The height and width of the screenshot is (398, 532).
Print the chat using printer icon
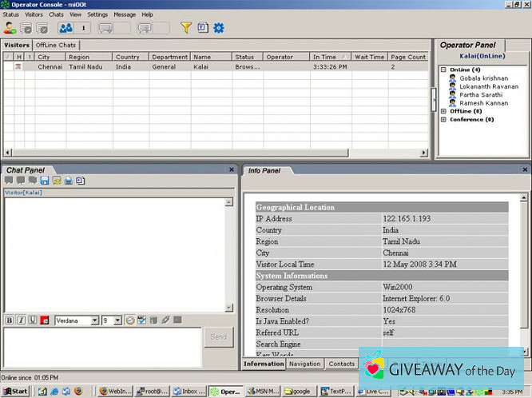[69, 181]
